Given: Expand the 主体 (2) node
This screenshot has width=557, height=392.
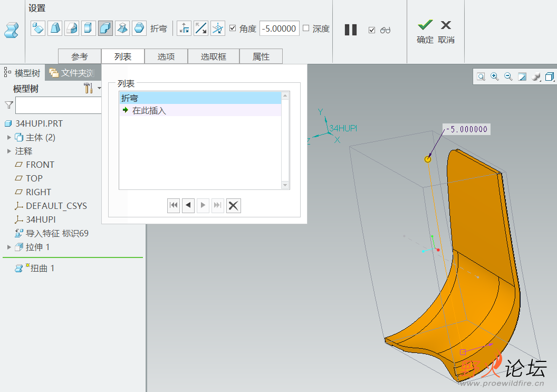Looking at the screenshot, I should pos(9,137).
